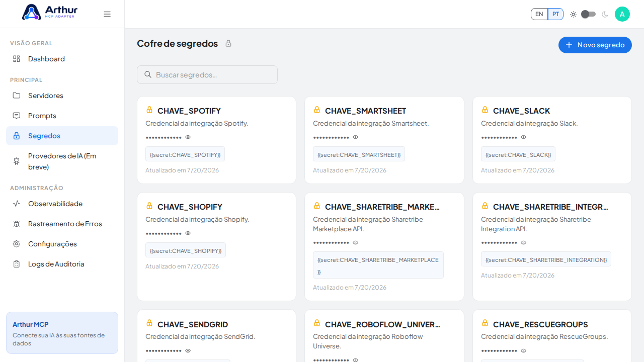Click the Logs de Auditoria clipboard icon
Screen dimensions: 644x362
(17, 264)
